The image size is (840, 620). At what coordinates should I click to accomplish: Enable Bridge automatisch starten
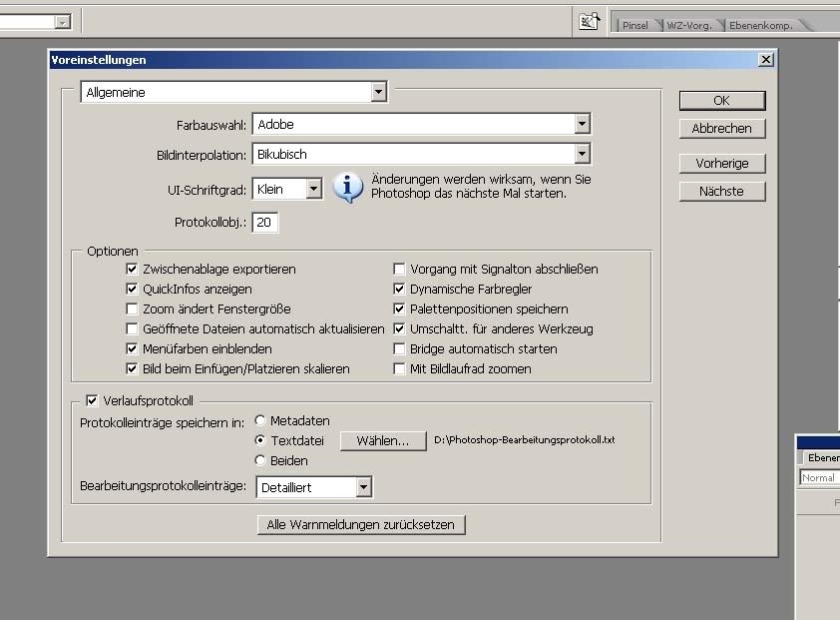[x=400, y=349]
